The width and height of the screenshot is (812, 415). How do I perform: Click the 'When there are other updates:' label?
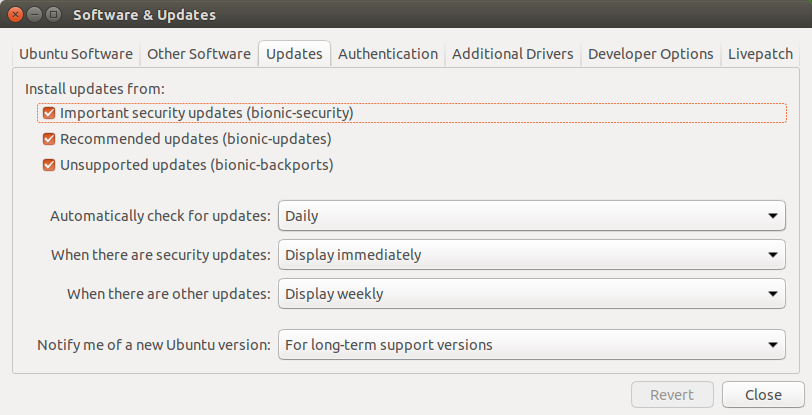169,294
